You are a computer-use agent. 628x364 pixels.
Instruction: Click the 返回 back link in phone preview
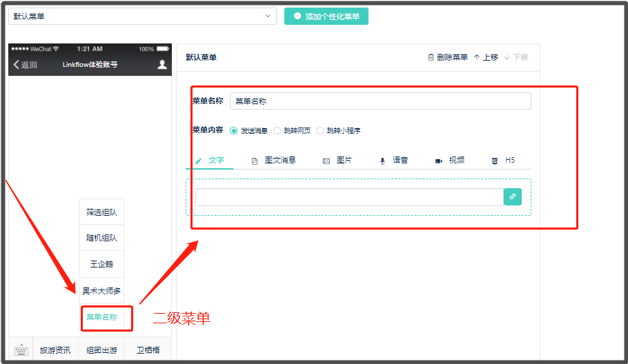[26, 65]
